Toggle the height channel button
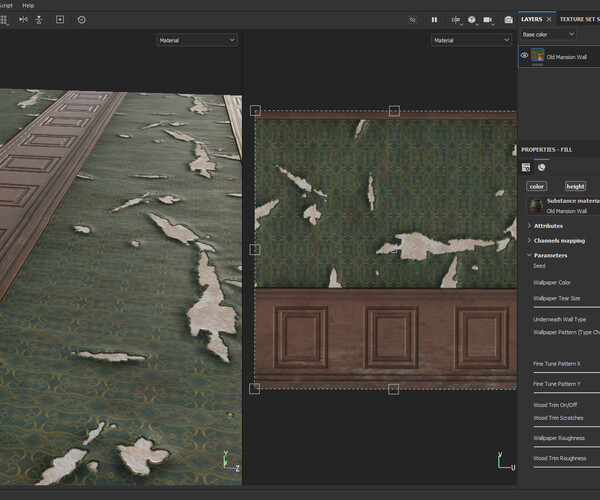This screenshot has height=500, width=600. (576, 186)
